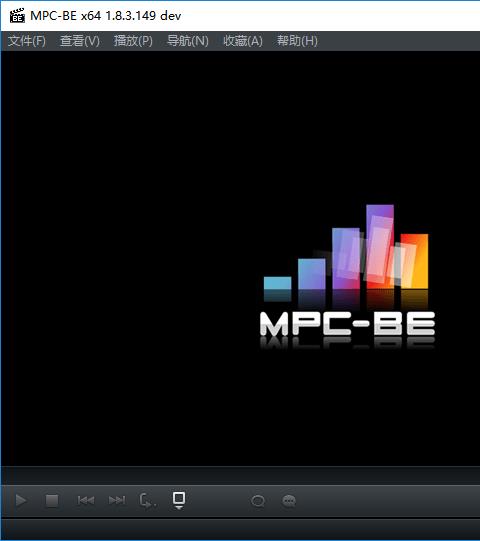The height and width of the screenshot is (541, 480).
Task: Click the audio track selection icon
Action: (x=258, y=501)
